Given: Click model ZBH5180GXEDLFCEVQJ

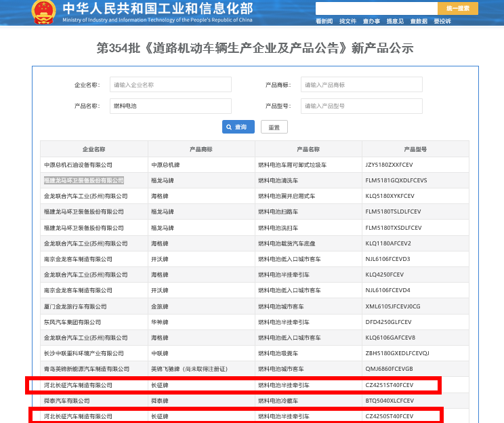Looking at the screenshot, I should [397, 353].
